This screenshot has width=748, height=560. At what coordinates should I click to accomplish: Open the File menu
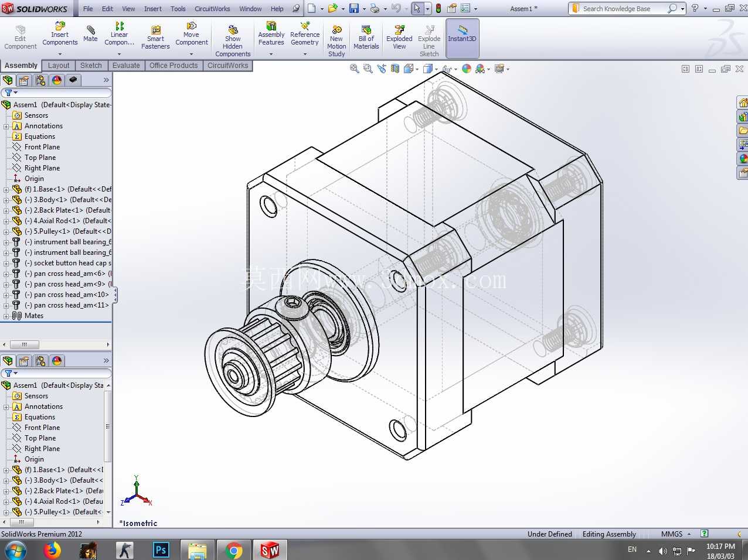[x=88, y=9]
